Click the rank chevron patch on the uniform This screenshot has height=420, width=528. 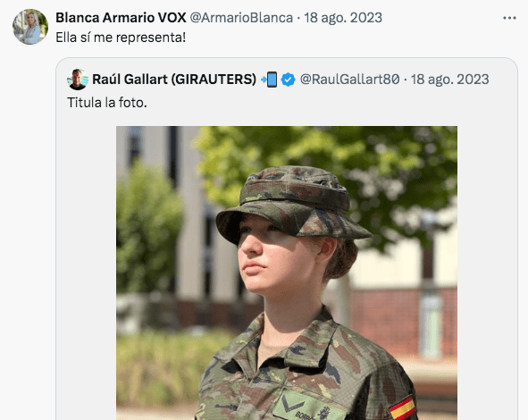tap(290, 403)
